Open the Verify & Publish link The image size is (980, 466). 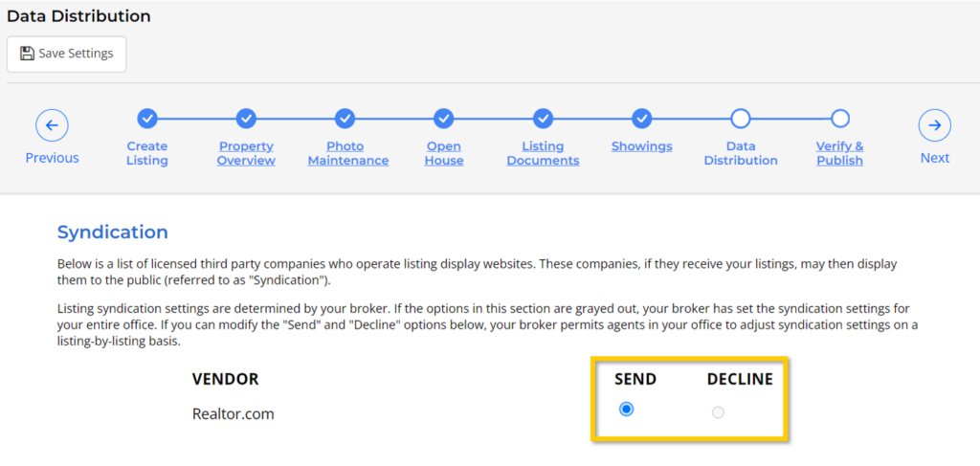[x=839, y=153]
